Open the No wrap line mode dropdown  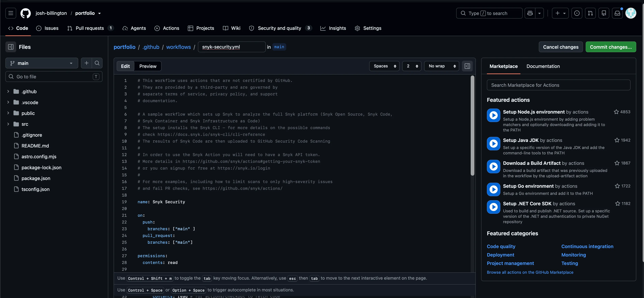tap(442, 66)
